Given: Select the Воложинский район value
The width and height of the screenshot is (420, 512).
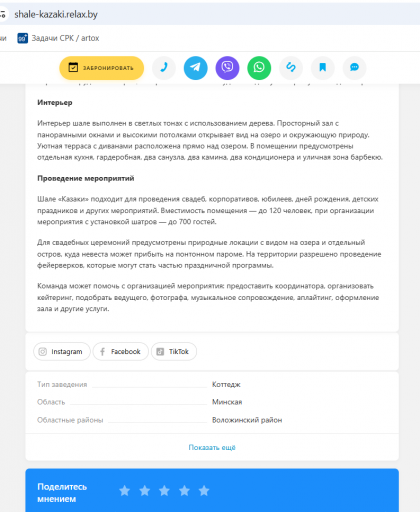Looking at the screenshot, I should tap(247, 420).
